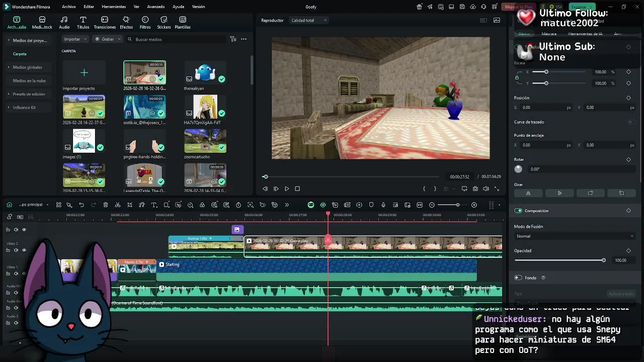
Task: Open the Importar dropdown
Action: pos(75,39)
